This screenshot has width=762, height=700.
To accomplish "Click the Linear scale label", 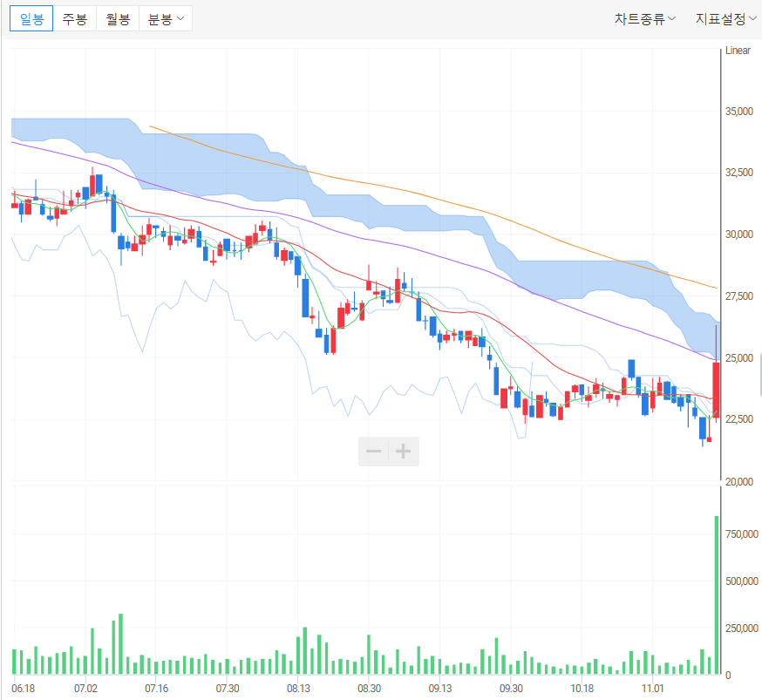I will (738, 51).
